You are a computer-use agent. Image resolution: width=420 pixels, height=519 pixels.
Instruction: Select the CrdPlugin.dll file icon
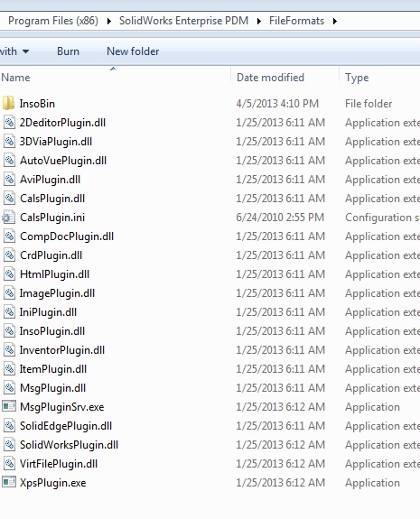click(9, 255)
